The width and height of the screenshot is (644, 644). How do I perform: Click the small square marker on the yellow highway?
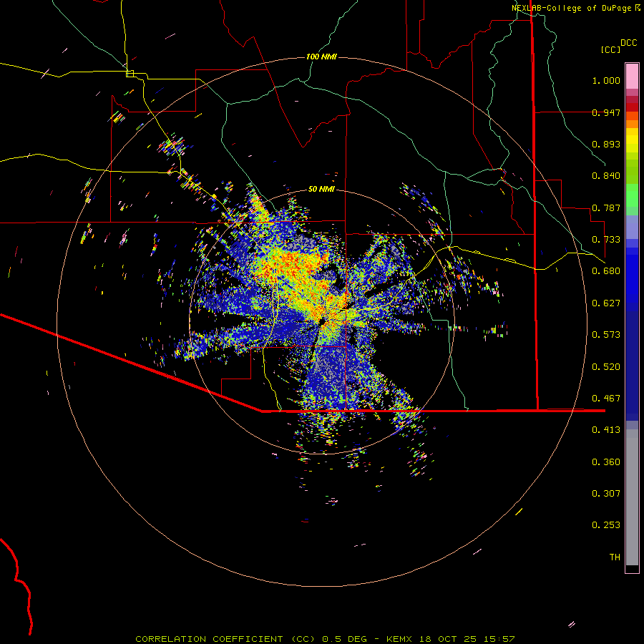click(130, 74)
